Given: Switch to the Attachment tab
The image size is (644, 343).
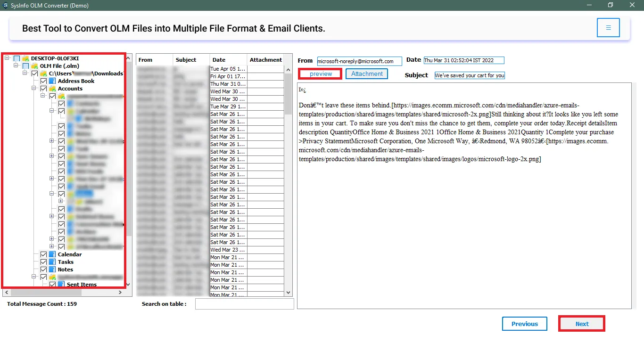Looking at the screenshot, I should coord(366,74).
